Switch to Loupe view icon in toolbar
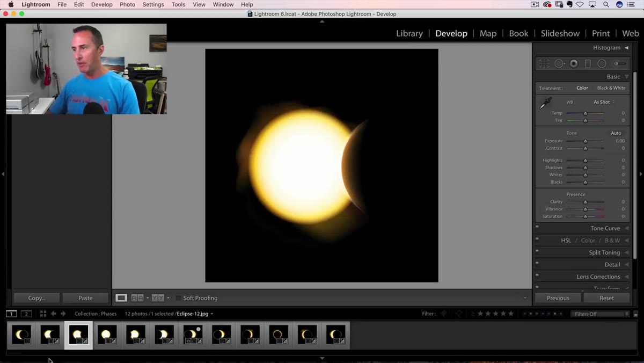The width and height of the screenshot is (644, 363). [x=121, y=298]
